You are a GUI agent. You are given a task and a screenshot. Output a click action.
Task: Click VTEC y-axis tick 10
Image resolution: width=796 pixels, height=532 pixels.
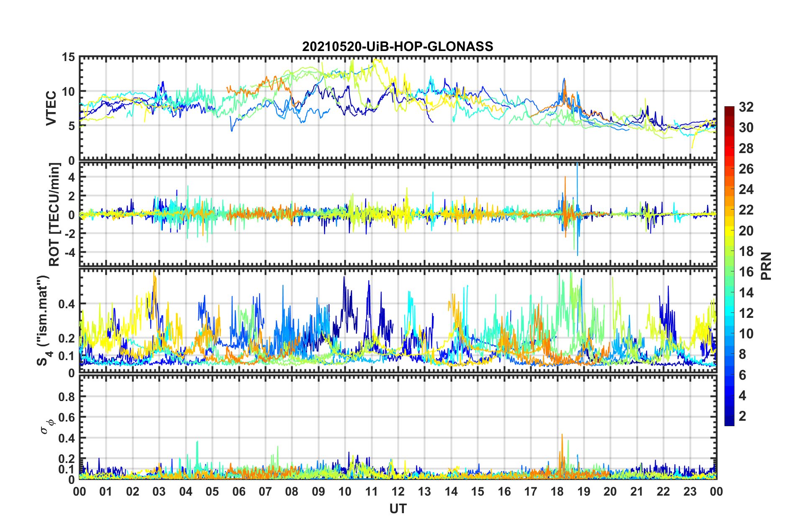pyautogui.click(x=68, y=92)
